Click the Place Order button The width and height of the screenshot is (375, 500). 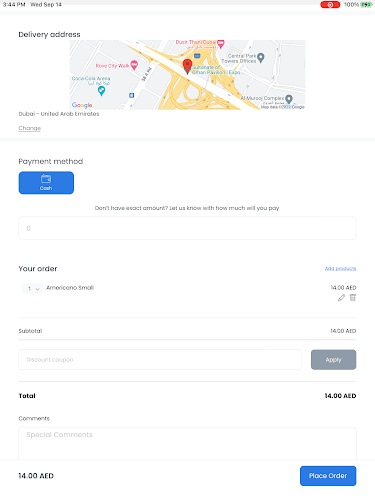328,476
